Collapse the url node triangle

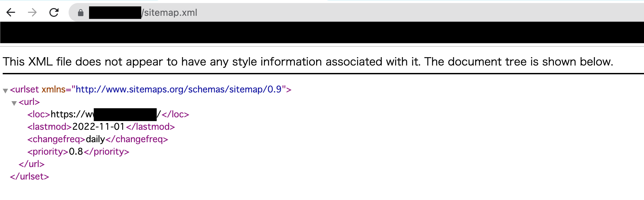pyautogui.click(x=14, y=103)
